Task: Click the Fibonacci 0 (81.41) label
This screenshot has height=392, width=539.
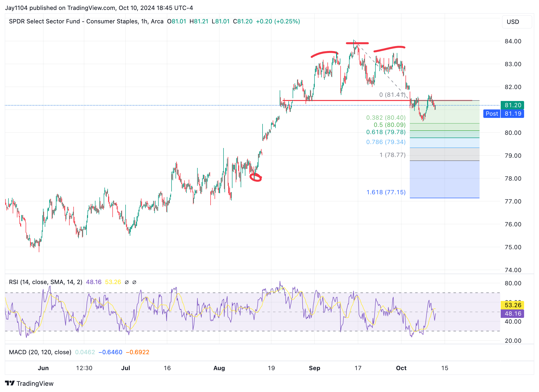Action: pos(392,95)
